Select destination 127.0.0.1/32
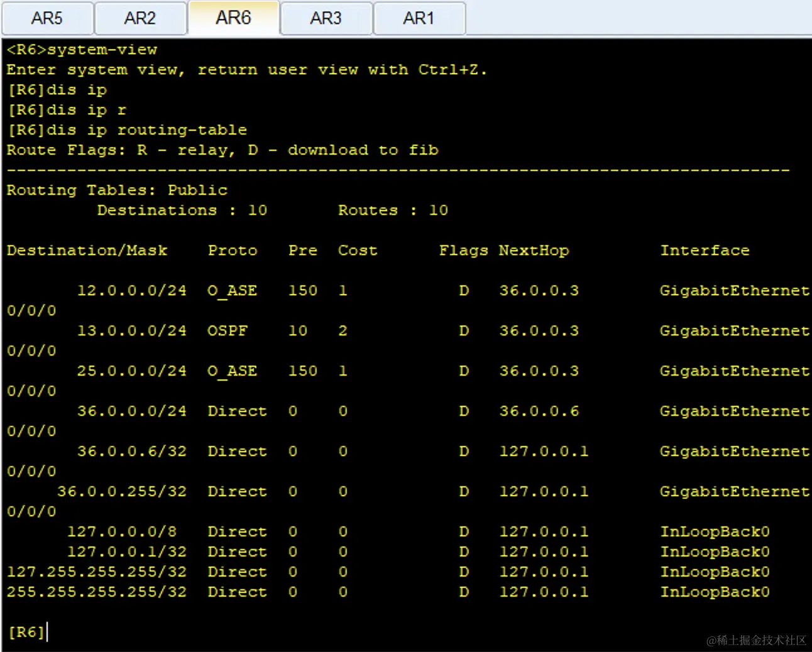This screenshot has height=652, width=812. point(127,552)
